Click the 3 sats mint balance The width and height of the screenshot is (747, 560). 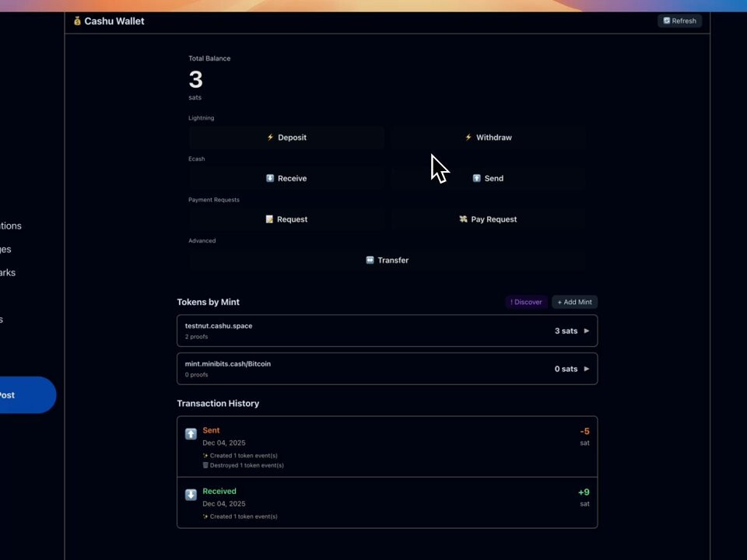(x=566, y=331)
